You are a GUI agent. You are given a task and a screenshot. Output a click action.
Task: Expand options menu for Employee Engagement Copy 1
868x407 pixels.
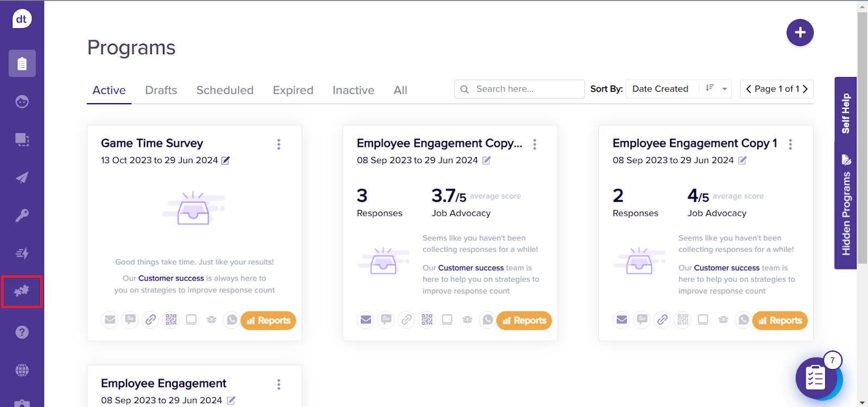(790, 144)
